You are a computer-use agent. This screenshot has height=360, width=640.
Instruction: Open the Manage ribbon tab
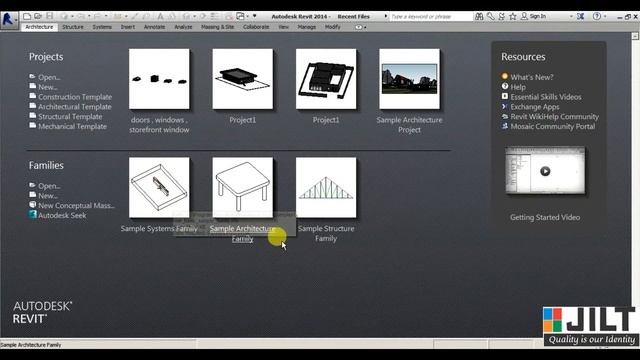click(x=307, y=27)
